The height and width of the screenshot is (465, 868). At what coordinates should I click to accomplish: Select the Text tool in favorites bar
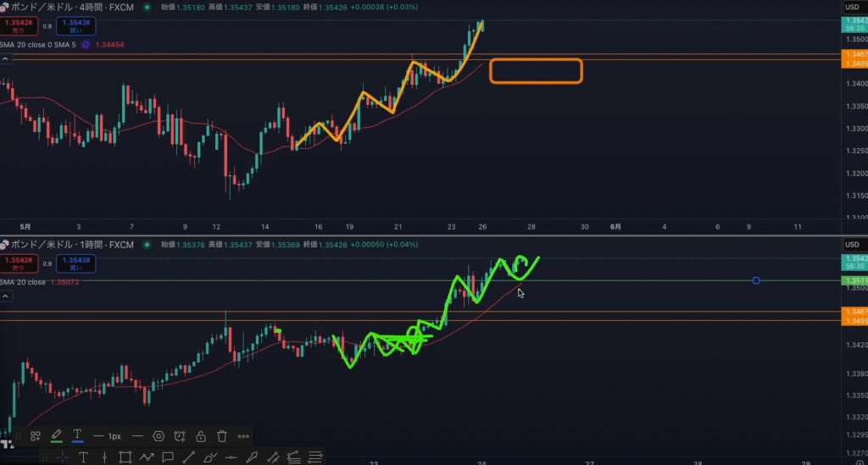click(x=83, y=457)
